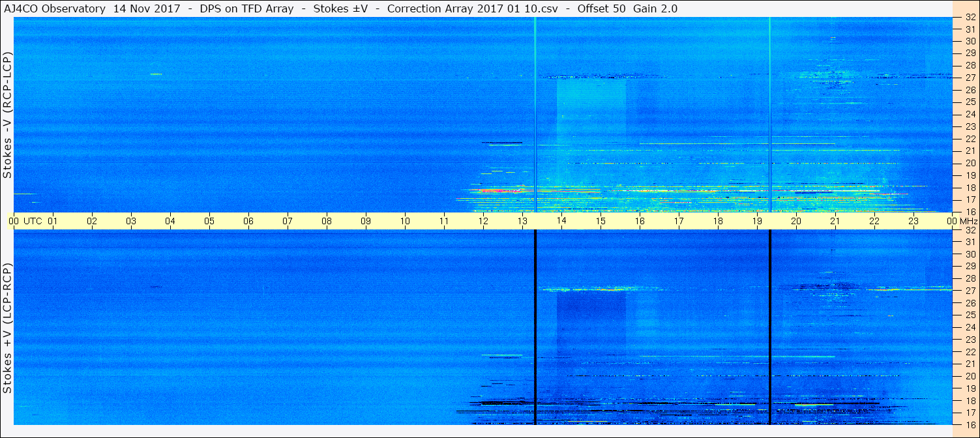Click the 15 hour tick
Screen dimensions: 980x438
tap(601, 221)
